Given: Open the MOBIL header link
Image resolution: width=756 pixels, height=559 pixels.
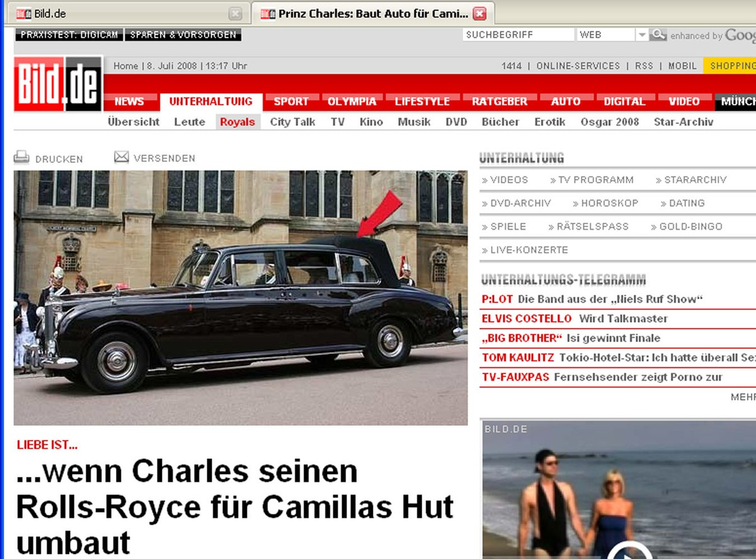Looking at the screenshot, I should pyautogui.click(x=682, y=65).
